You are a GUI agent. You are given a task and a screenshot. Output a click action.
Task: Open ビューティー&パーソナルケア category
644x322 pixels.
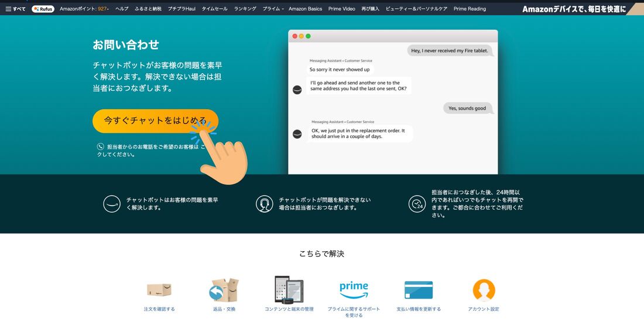click(x=416, y=9)
